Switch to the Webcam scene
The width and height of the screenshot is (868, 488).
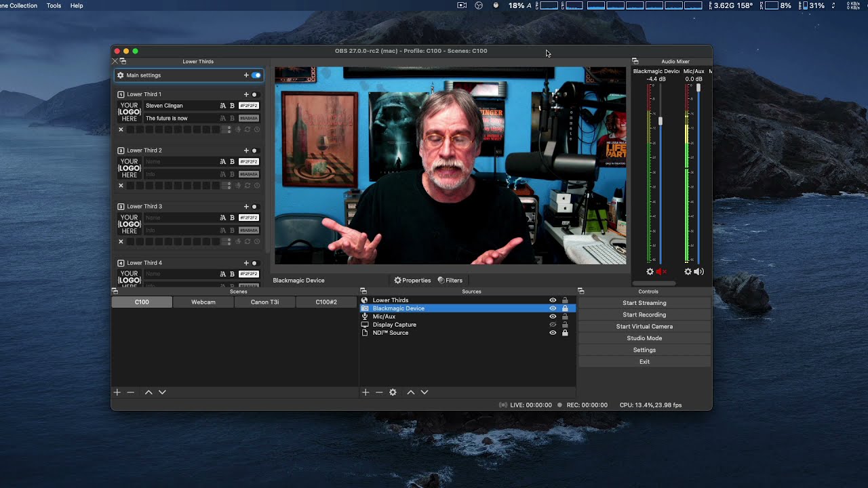tap(203, 302)
